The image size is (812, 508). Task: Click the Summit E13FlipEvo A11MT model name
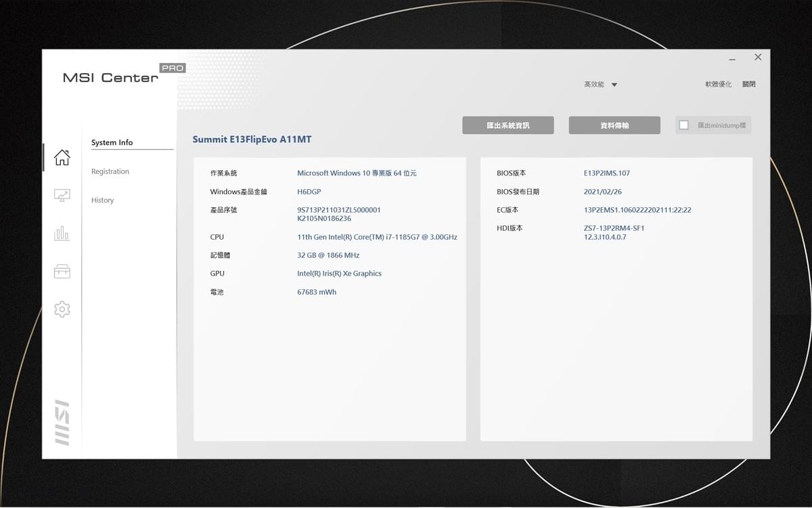(252, 140)
